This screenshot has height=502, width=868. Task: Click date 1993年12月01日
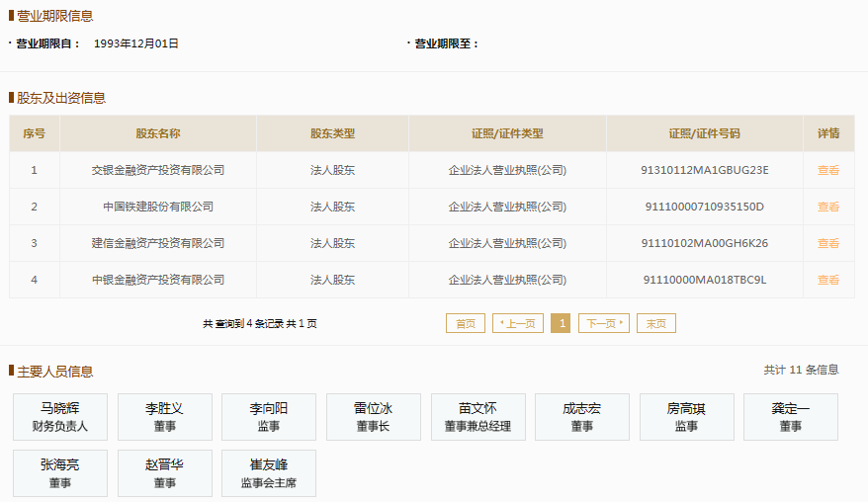[136, 43]
